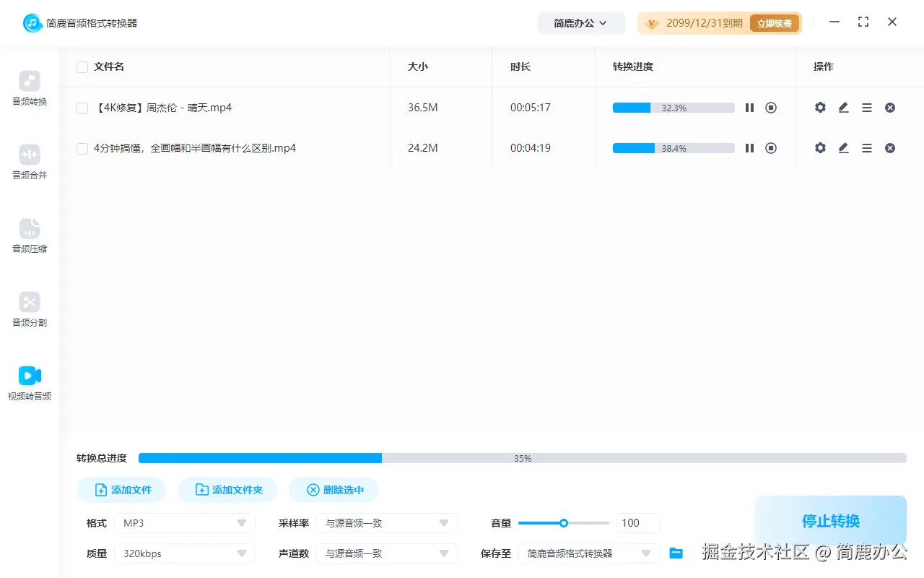The width and height of the screenshot is (924, 578).
Task: Click the edit pencil for the 4分钟搞懂 file
Action: coord(843,148)
